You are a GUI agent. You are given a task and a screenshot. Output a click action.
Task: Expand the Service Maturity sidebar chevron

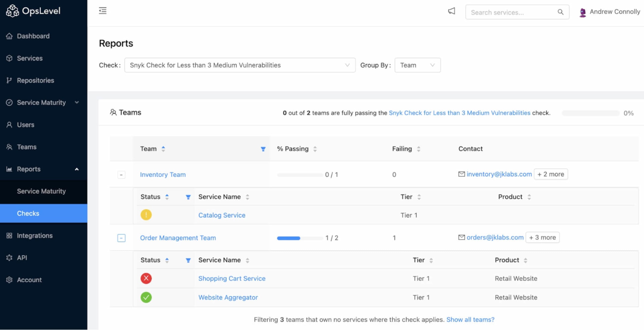(x=77, y=102)
